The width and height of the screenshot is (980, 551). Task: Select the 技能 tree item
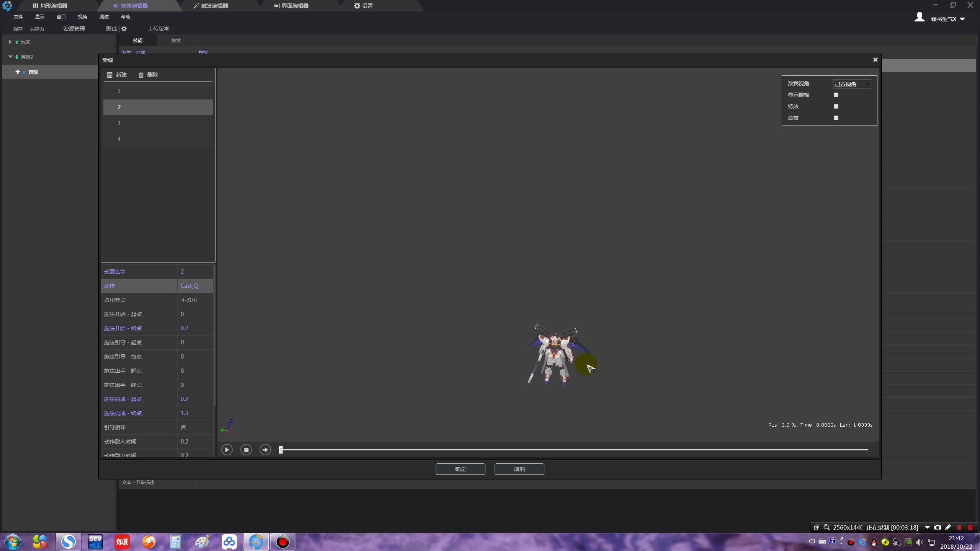pyautogui.click(x=33, y=72)
